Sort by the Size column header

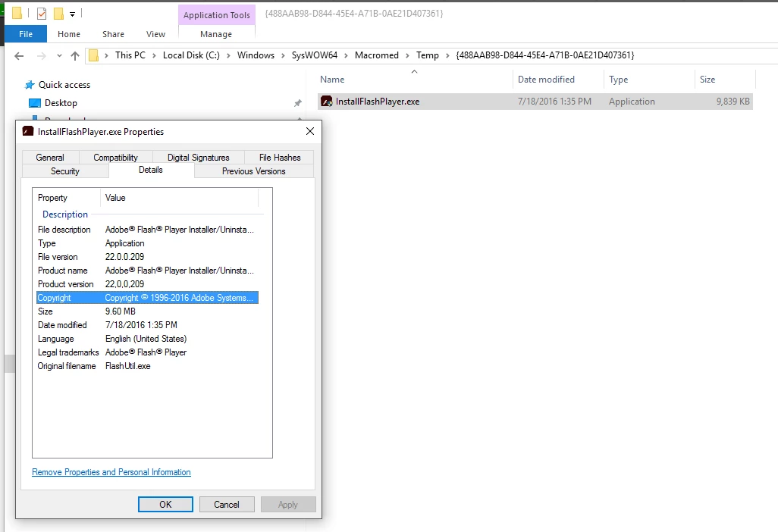tap(707, 80)
